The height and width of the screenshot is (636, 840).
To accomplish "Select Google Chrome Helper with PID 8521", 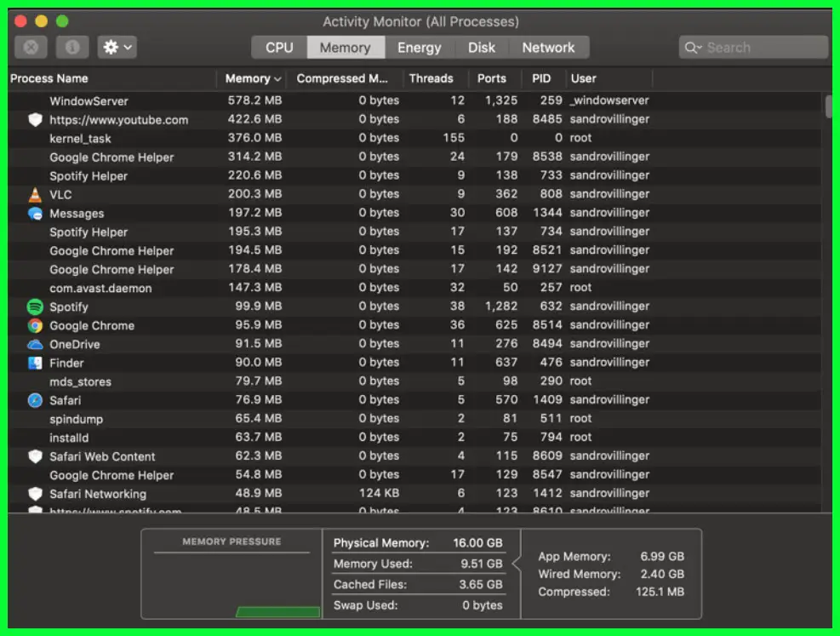I will click(x=414, y=250).
